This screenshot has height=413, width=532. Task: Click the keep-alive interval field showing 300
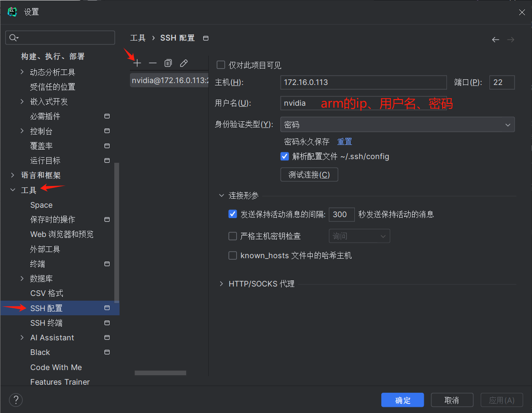342,214
